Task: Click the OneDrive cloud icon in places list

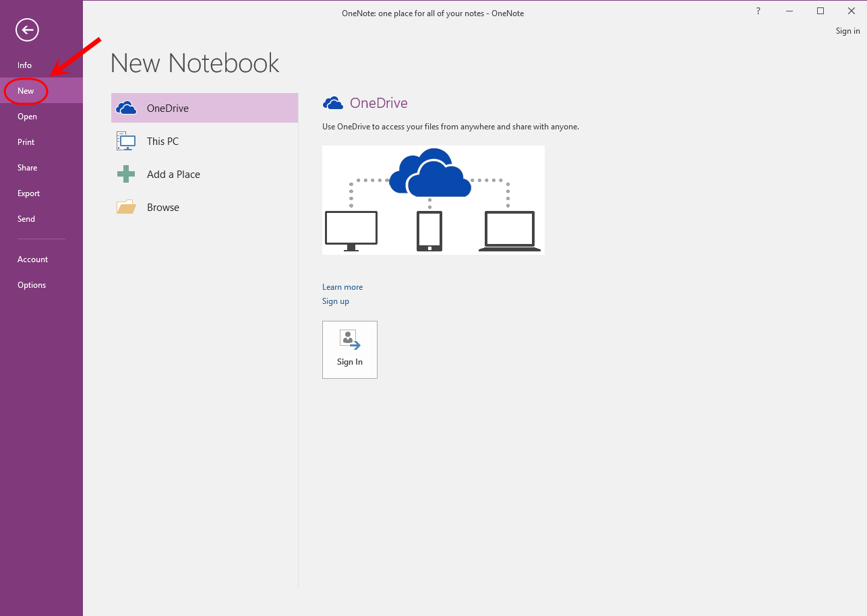Action: [126, 108]
